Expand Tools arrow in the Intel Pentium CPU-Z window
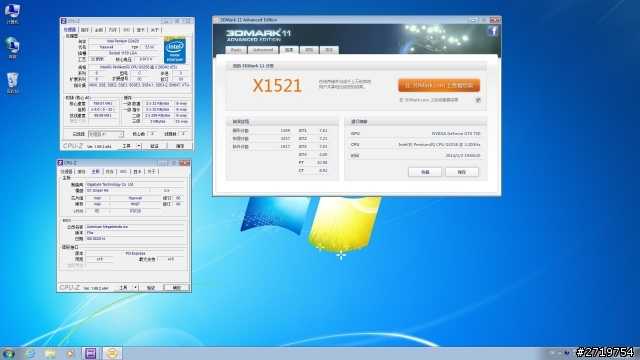 coord(139,146)
